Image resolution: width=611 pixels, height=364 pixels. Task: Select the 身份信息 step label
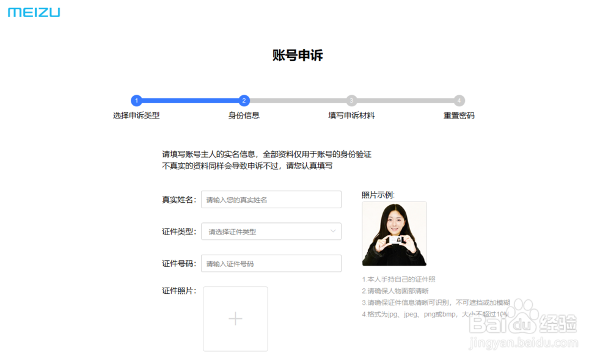pyautogui.click(x=244, y=115)
